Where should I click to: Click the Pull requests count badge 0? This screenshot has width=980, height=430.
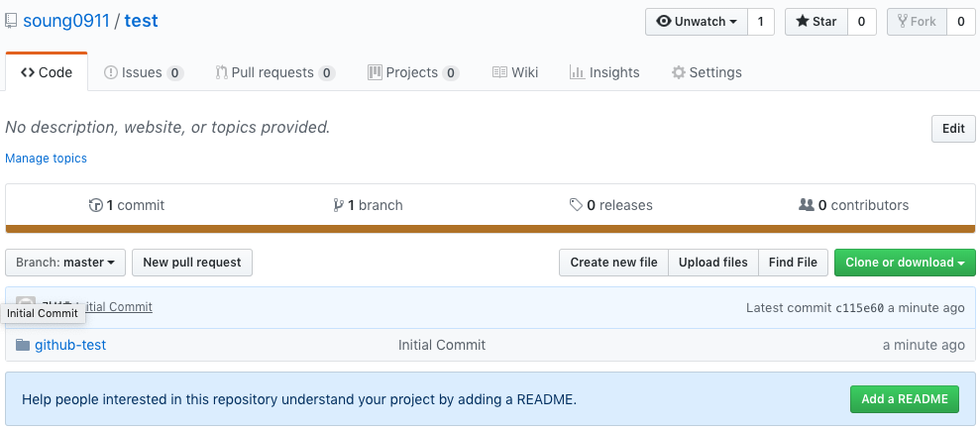point(326,73)
